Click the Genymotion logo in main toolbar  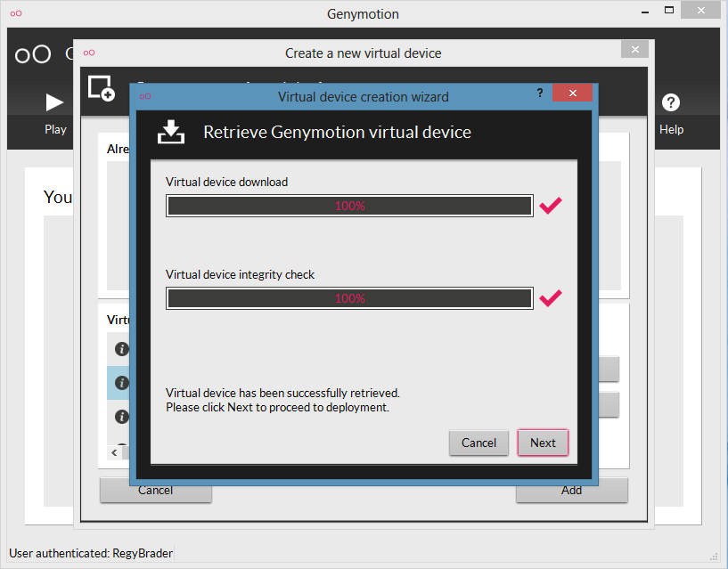coord(32,54)
